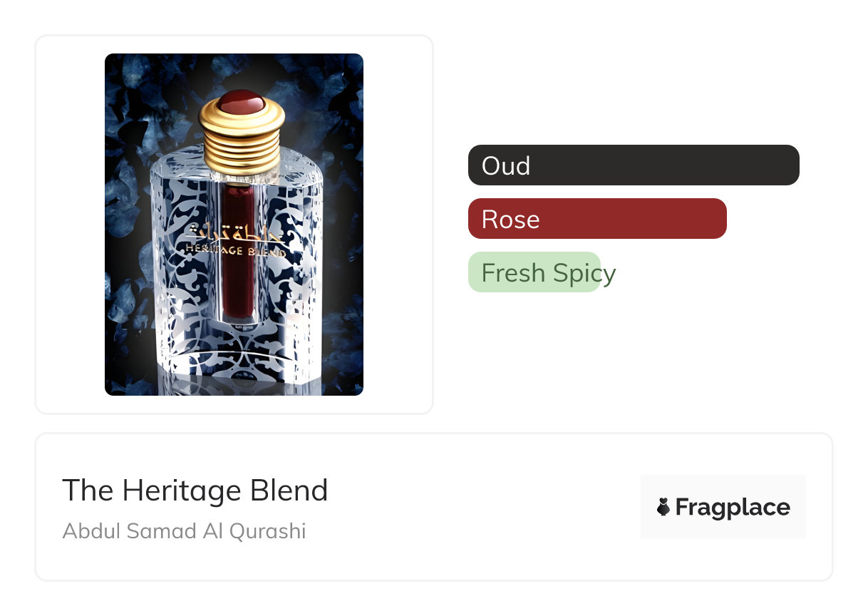
Task: Click the word Rose in the accord bar
Action: (511, 219)
